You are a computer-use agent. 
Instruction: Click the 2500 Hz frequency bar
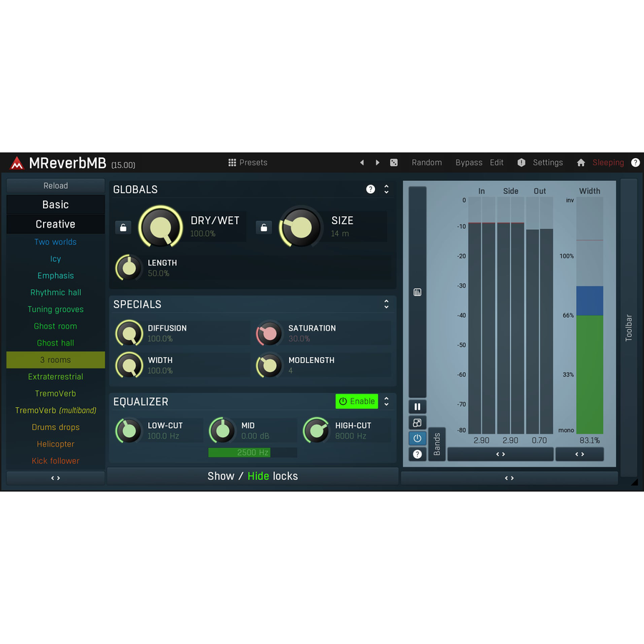point(253,453)
